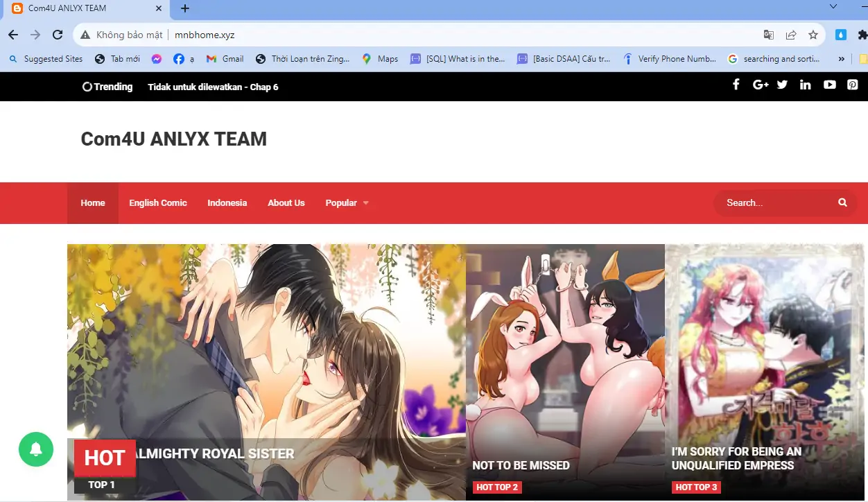Open the Messenger bookmark icon
This screenshot has width=868, height=502.
[157, 59]
